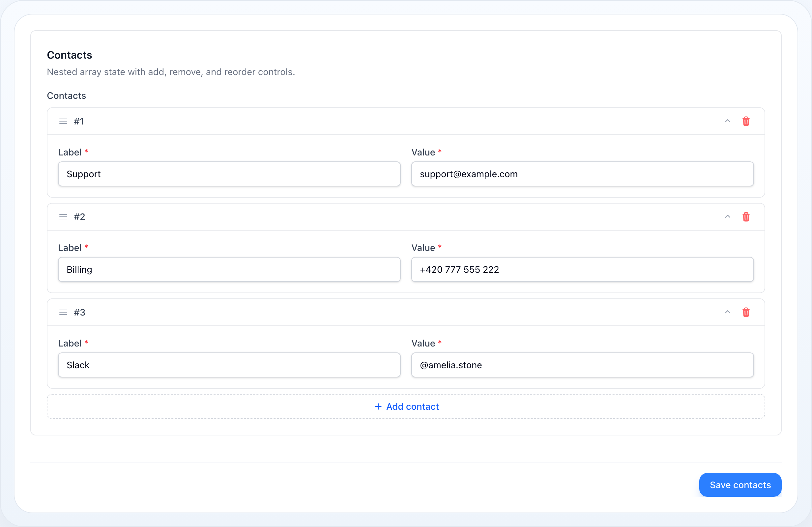Screen dimensions: 812x527
Task: Click the bold Contacts page heading
Action: coord(70,55)
